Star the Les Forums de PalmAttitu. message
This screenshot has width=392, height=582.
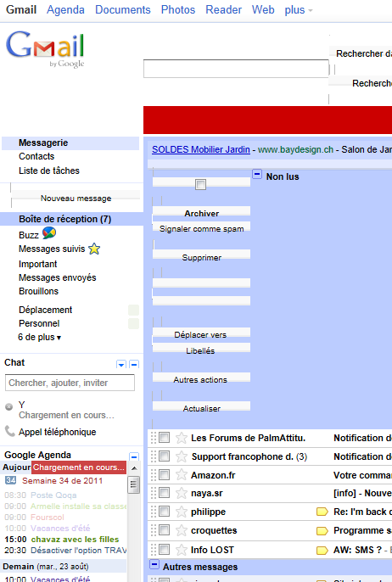pos(182,438)
